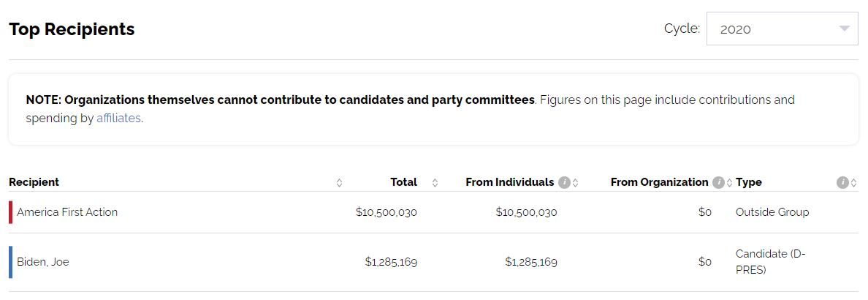Click blue party marker beside Biden, Joe
868x300 pixels.
(10, 262)
